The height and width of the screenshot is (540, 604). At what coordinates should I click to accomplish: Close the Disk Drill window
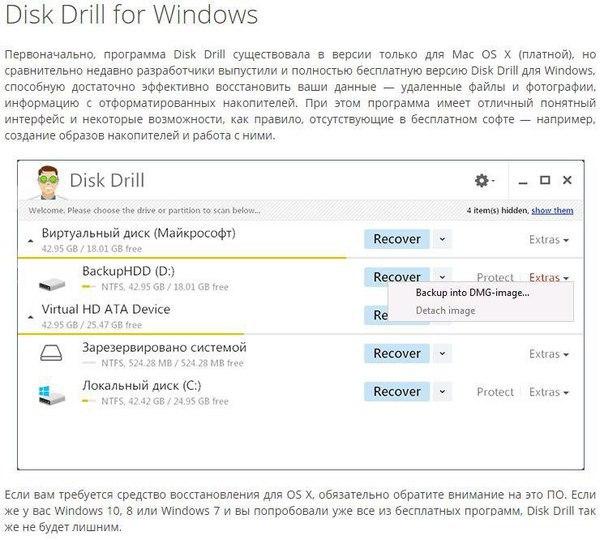tap(567, 180)
